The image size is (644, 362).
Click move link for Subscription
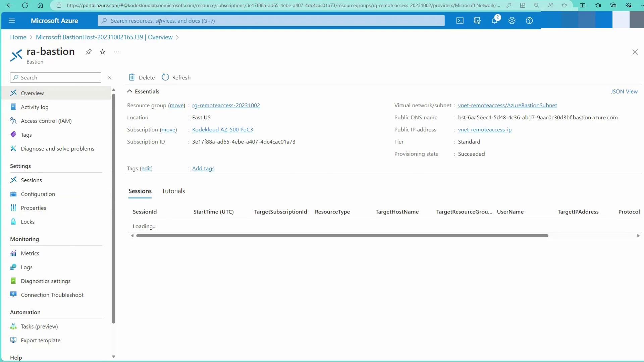tap(168, 130)
